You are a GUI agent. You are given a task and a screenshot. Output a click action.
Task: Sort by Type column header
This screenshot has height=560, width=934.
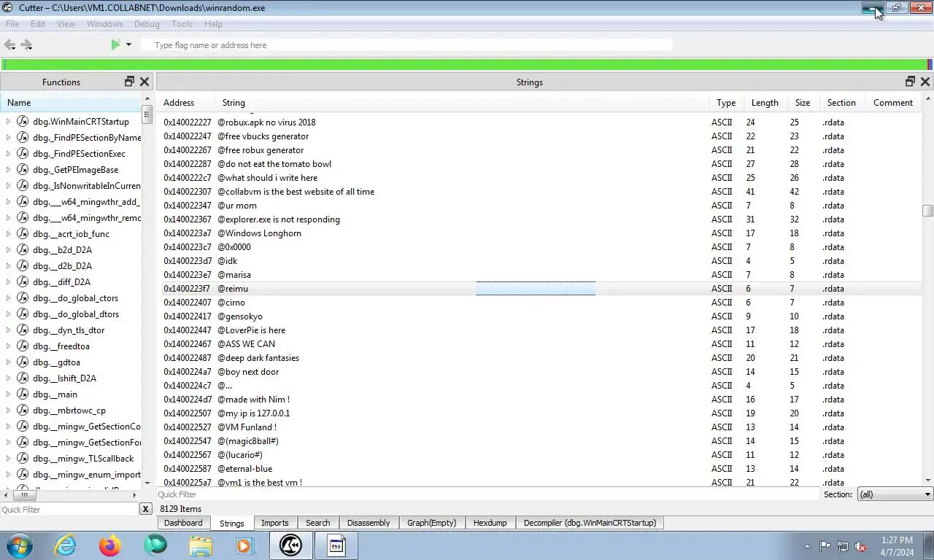(726, 103)
